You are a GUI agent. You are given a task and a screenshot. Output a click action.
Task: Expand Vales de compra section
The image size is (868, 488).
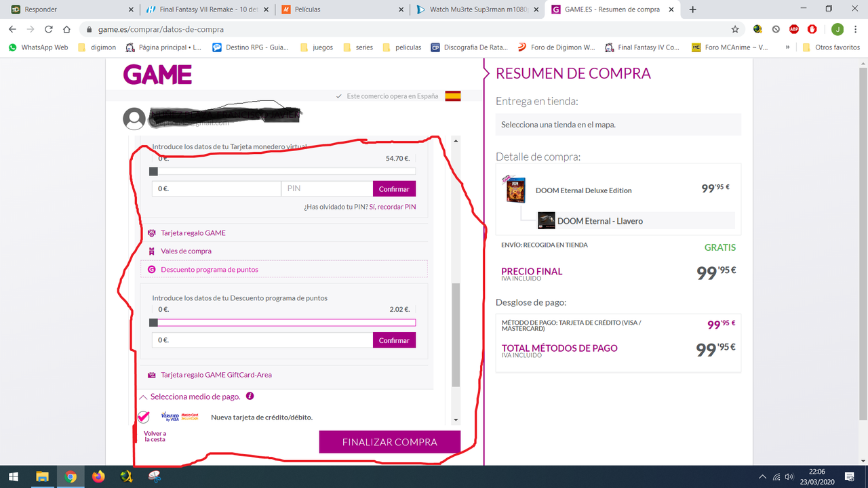coord(186,251)
